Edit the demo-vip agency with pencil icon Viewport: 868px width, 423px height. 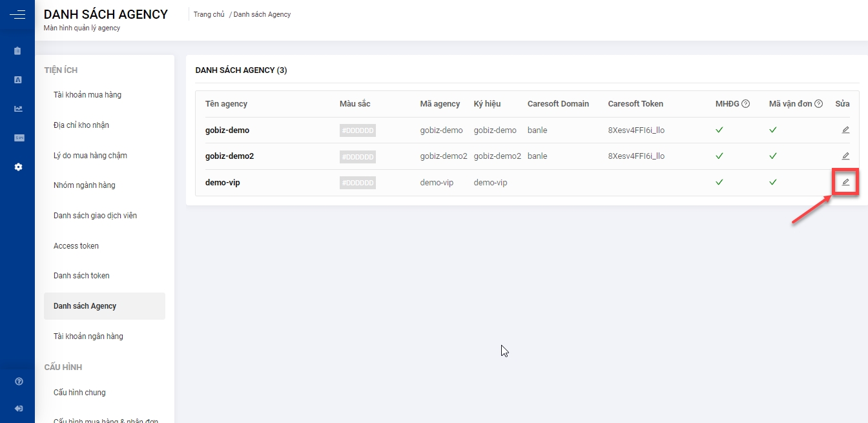pyautogui.click(x=845, y=183)
